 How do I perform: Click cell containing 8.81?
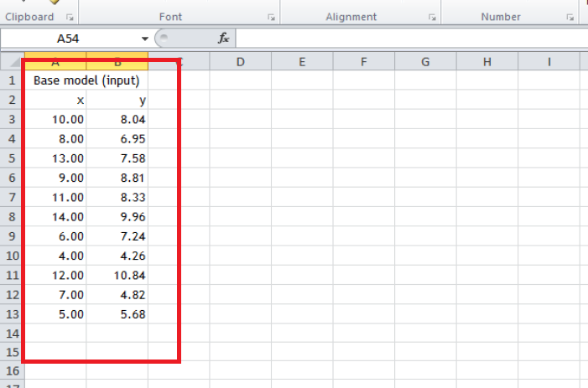point(117,178)
